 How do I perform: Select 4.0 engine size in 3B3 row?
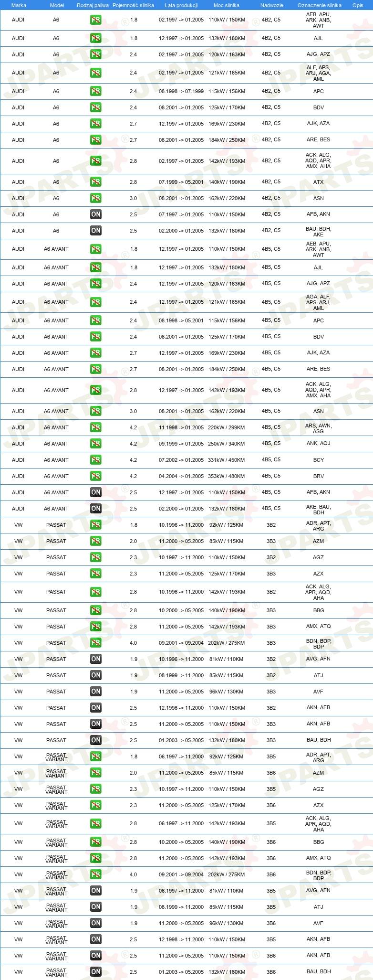[133, 643]
